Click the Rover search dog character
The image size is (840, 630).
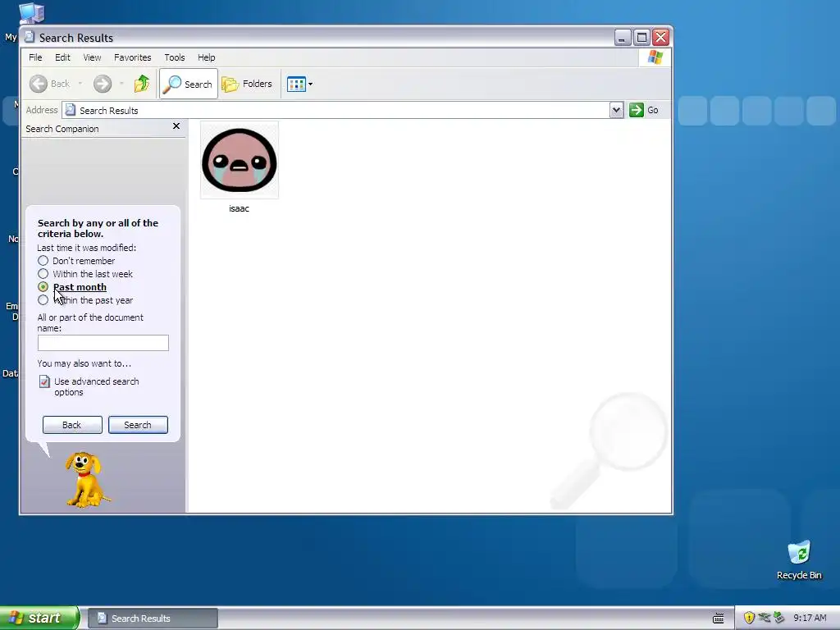point(87,479)
